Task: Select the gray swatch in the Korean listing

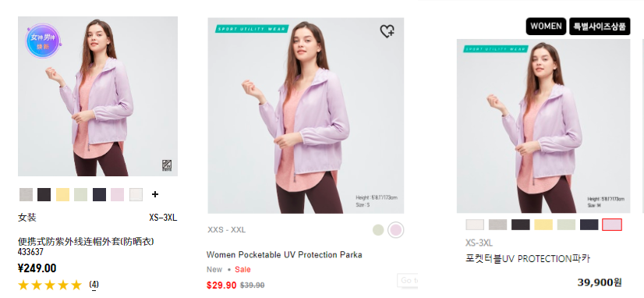Action: [497, 225]
